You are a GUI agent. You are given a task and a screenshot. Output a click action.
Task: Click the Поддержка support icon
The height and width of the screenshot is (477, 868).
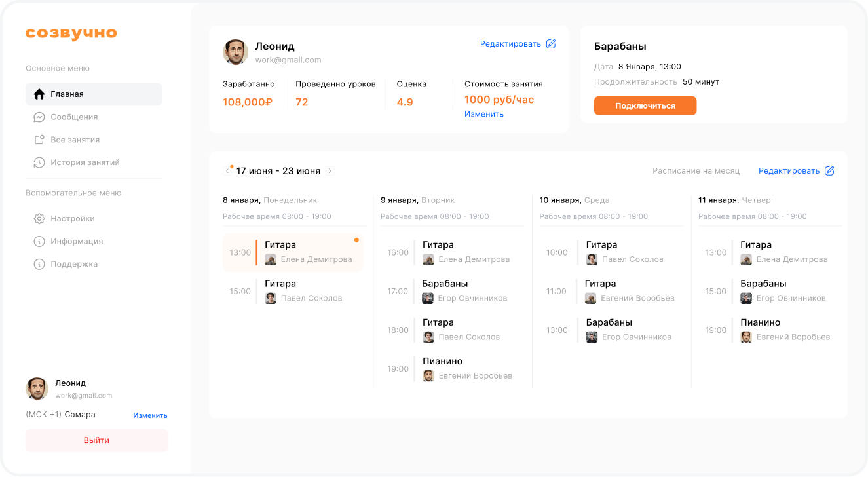tap(39, 265)
